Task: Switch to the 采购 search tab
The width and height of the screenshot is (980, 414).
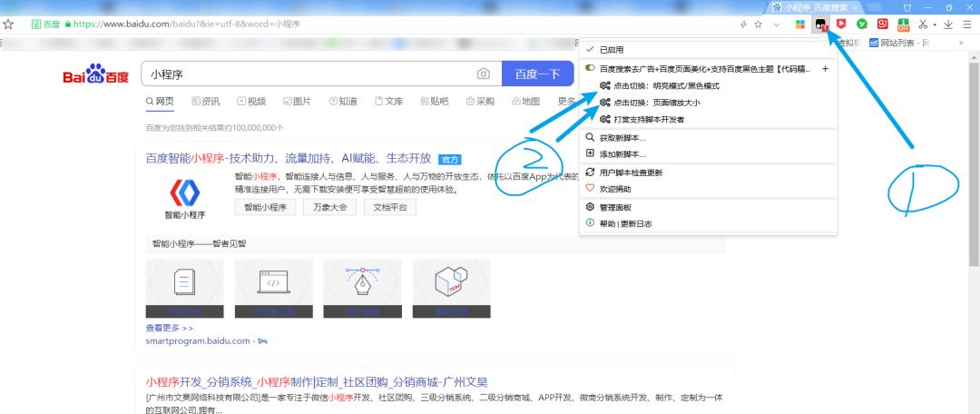Action: [480, 102]
